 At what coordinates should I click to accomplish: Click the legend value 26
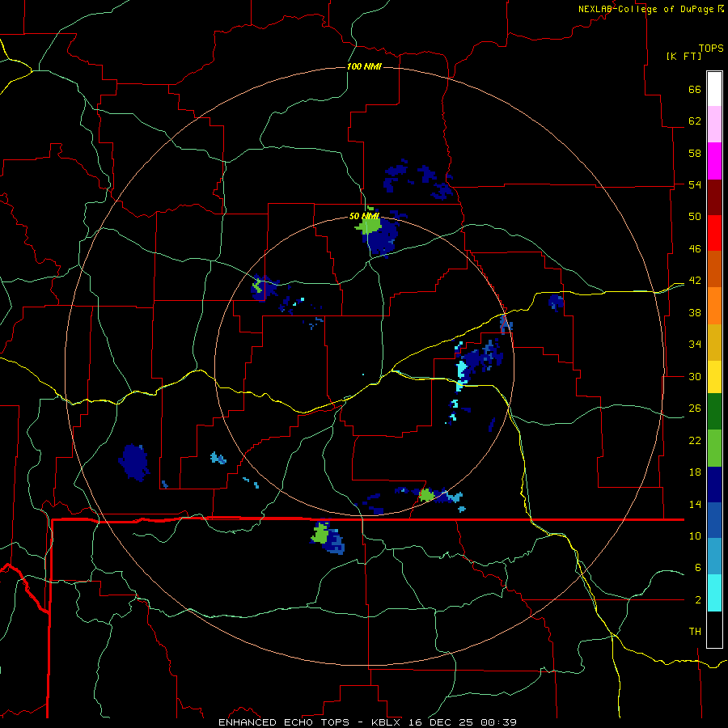tap(695, 408)
